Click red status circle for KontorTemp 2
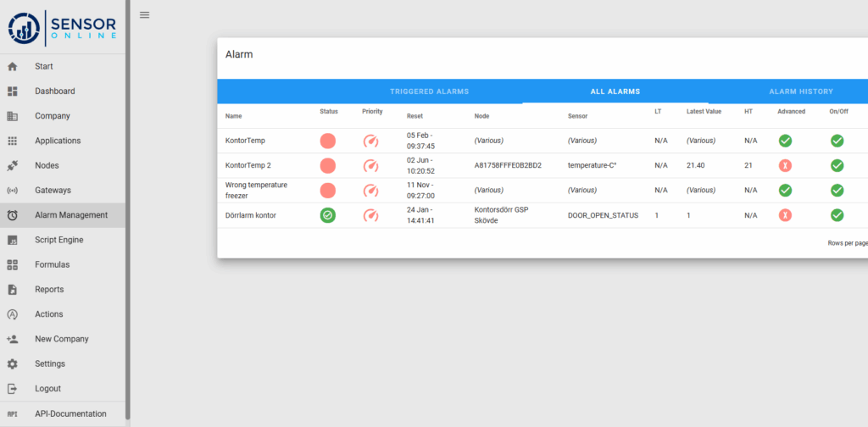 (x=328, y=165)
